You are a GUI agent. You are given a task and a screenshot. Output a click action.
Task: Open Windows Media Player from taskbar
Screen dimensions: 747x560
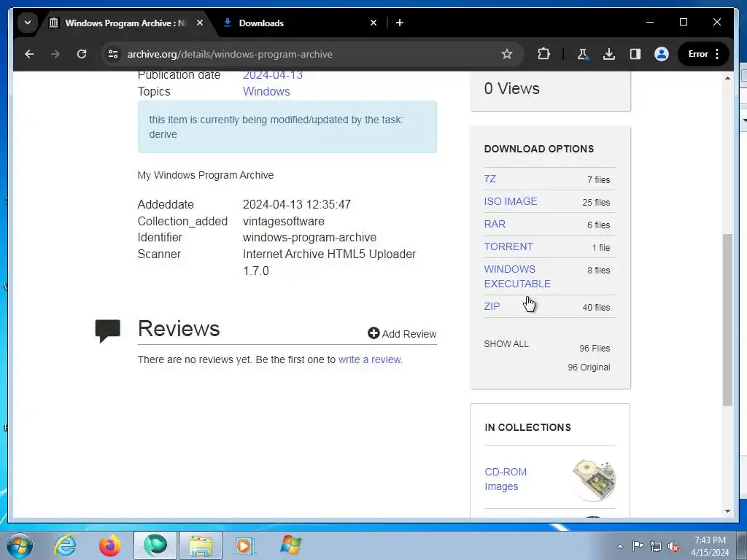[245, 545]
